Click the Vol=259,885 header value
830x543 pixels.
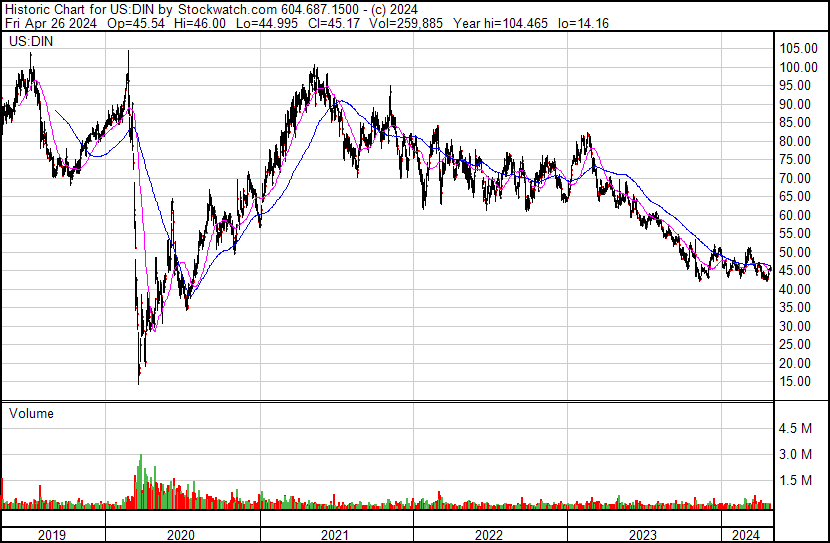point(405,23)
